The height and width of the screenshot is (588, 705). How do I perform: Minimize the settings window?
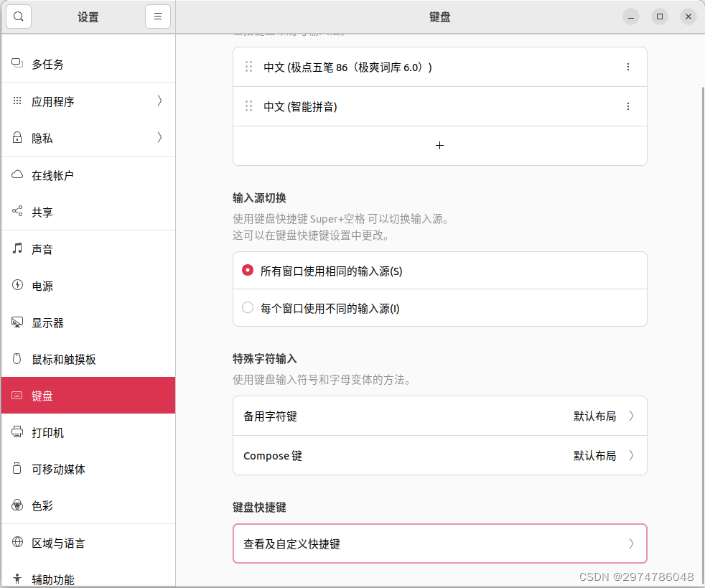[x=631, y=17]
